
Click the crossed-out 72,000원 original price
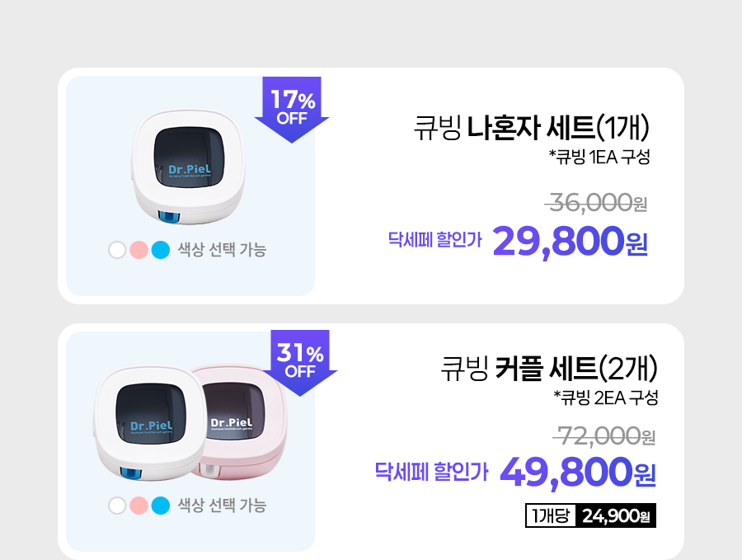pyautogui.click(x=606, y=435)
